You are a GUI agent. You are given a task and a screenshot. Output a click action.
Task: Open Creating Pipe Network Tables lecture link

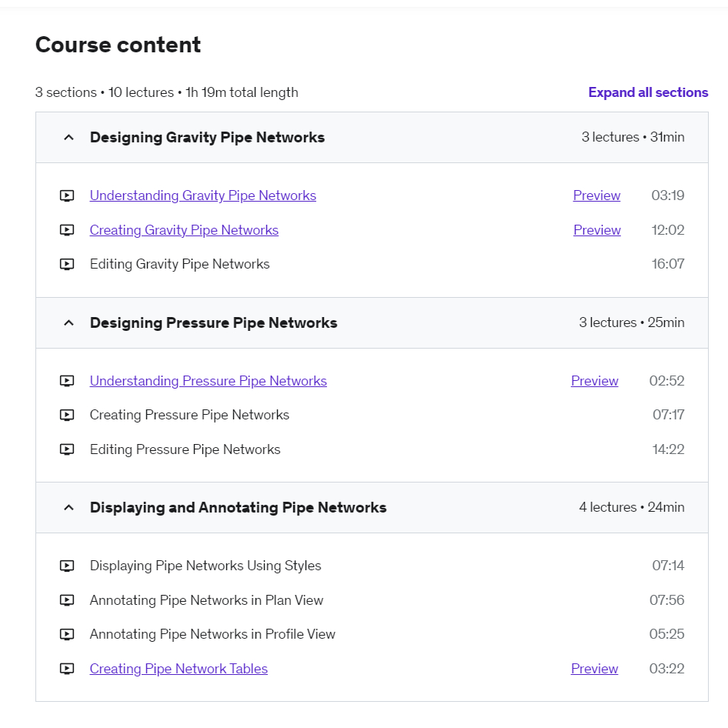[179, 669]
